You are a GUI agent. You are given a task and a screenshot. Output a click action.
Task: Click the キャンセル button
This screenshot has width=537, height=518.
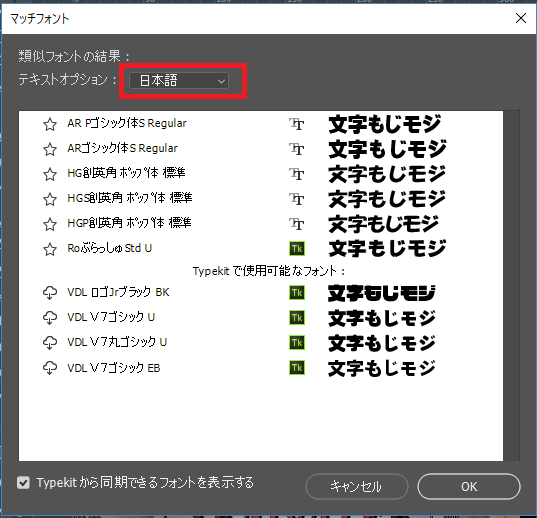point(357,487)
